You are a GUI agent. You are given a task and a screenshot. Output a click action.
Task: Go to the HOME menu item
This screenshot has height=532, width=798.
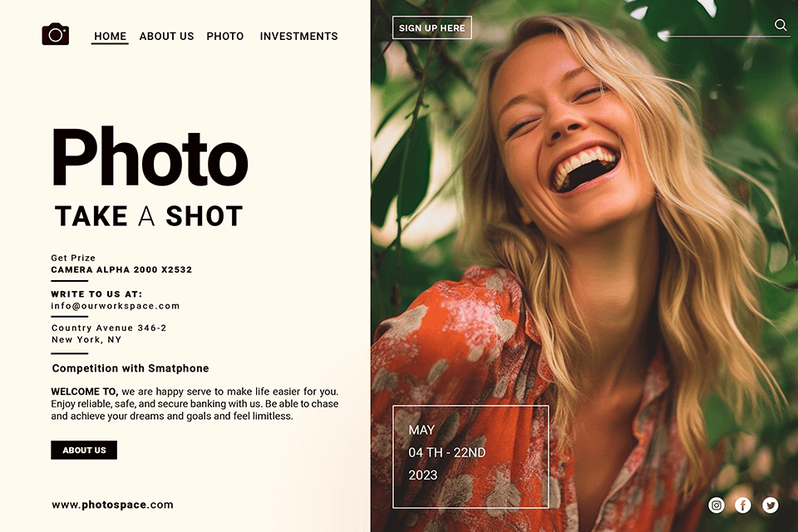110,37
